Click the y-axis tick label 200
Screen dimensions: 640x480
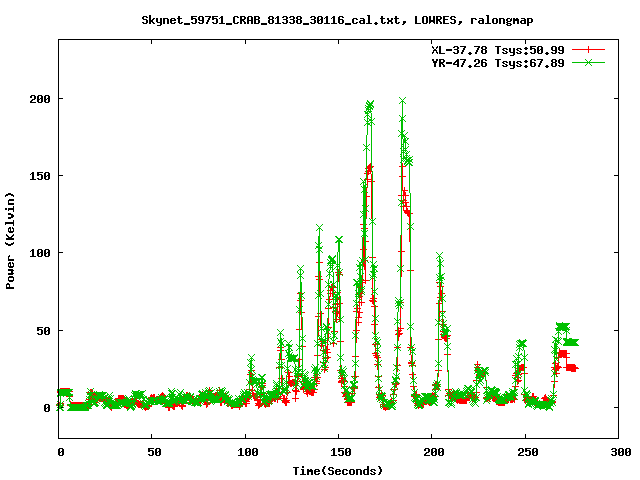(x=40, y=99)
